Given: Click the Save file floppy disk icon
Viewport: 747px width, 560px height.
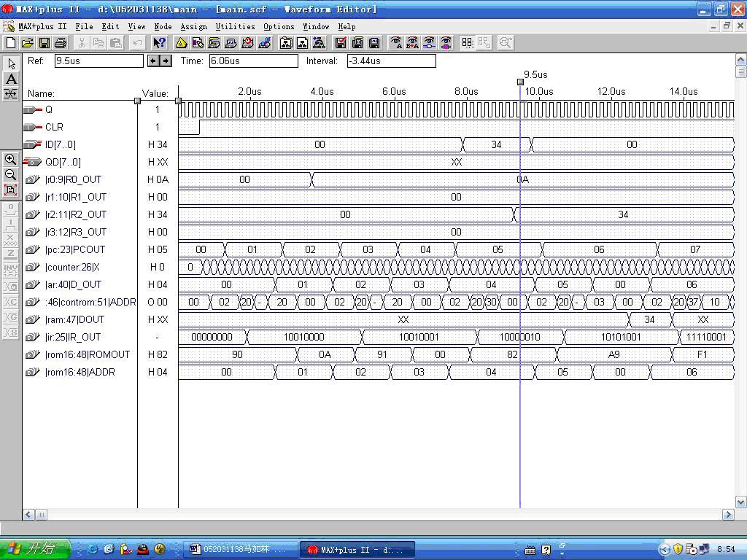Looking at the screenshot, I should [44, 43].
